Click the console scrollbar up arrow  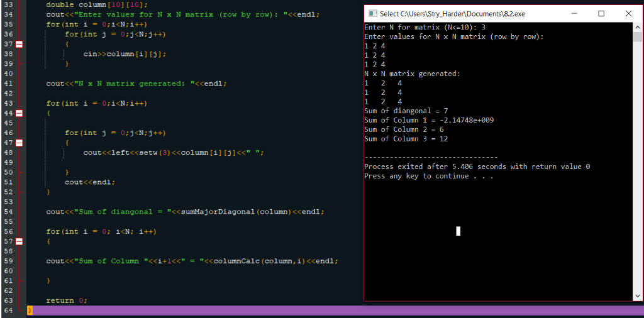coord(637,27)
